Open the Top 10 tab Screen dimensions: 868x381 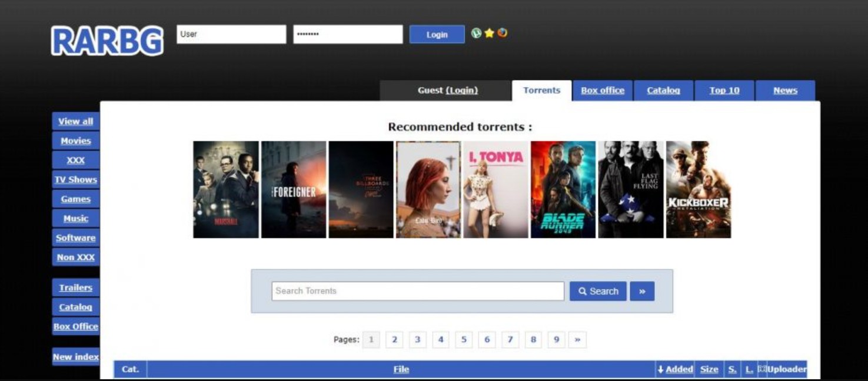point(724,91)
